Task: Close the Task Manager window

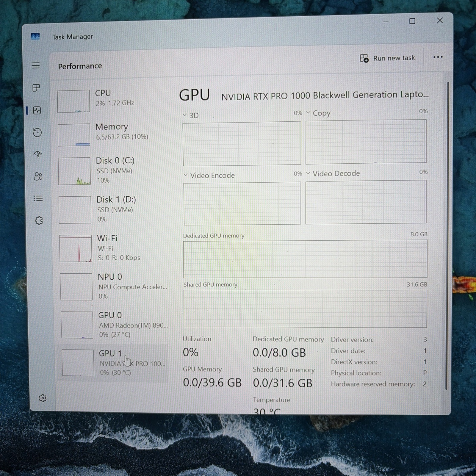Action: [440, 21]
